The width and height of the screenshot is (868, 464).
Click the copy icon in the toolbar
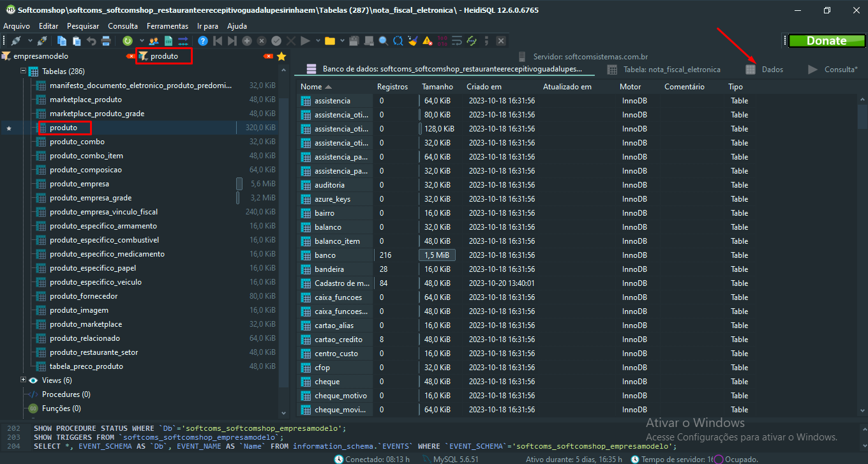point(62,41)
